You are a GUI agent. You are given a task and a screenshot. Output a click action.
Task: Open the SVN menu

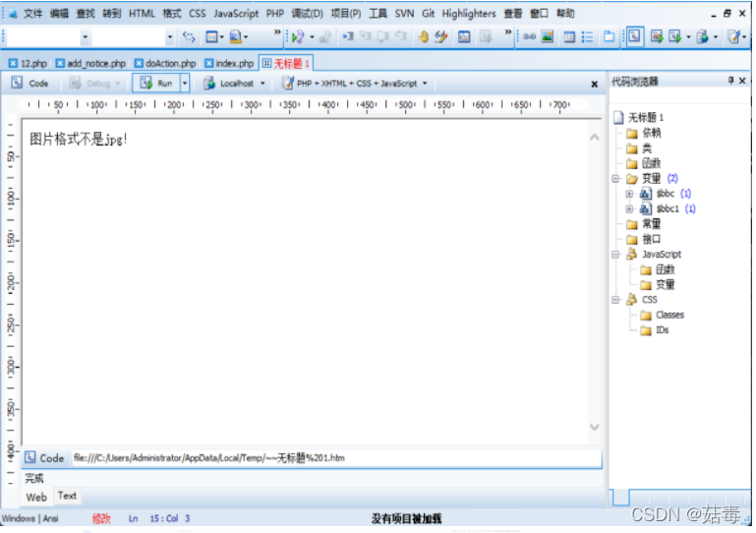pyautogui.click(x=404, y=14)
